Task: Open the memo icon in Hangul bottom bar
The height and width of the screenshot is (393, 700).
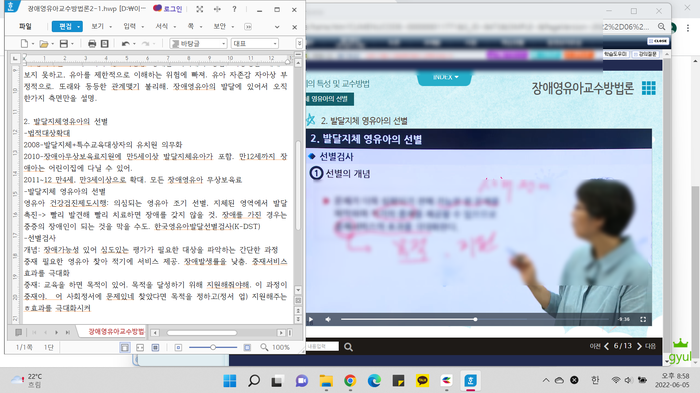Action: tap(18, 332)
